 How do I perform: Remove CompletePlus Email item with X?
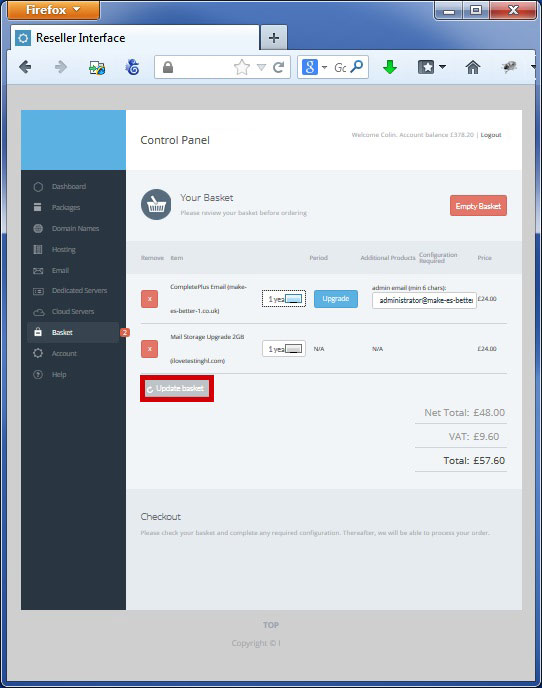click(150, 299)
